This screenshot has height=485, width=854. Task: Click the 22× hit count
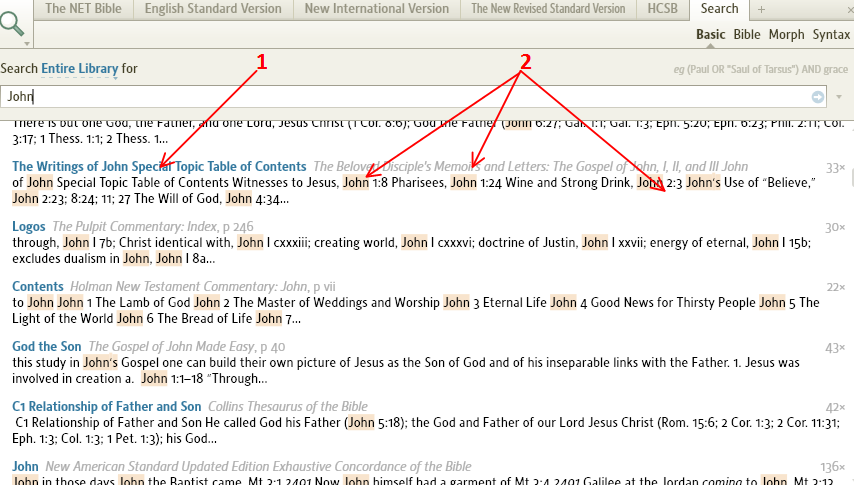pyautogui.click(x=835, y=287)
